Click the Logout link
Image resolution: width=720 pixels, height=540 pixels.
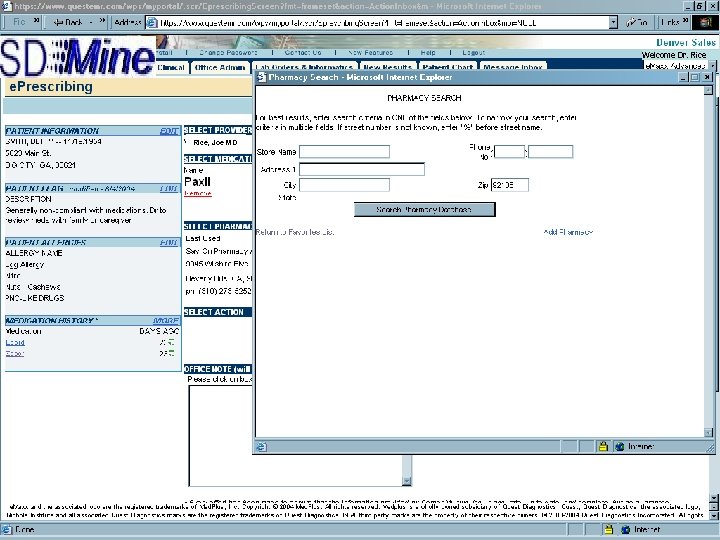473,52
